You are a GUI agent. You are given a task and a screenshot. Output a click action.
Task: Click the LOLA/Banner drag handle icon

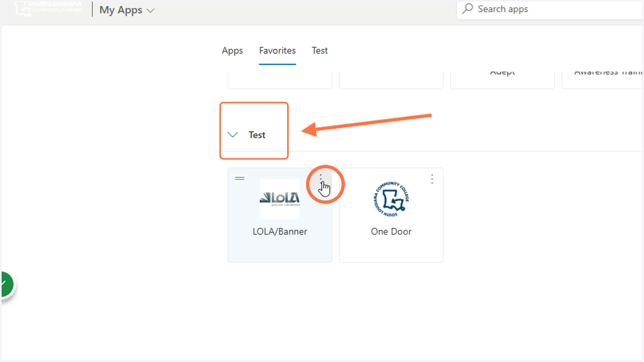(239, 179)
